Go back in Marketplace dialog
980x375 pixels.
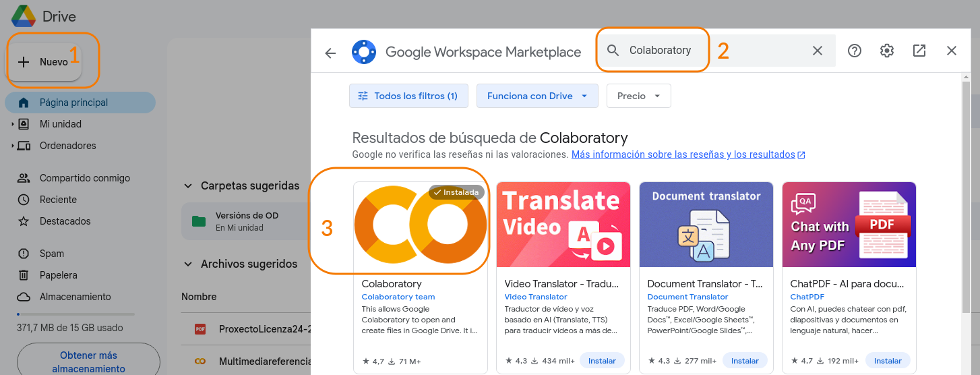330,53
